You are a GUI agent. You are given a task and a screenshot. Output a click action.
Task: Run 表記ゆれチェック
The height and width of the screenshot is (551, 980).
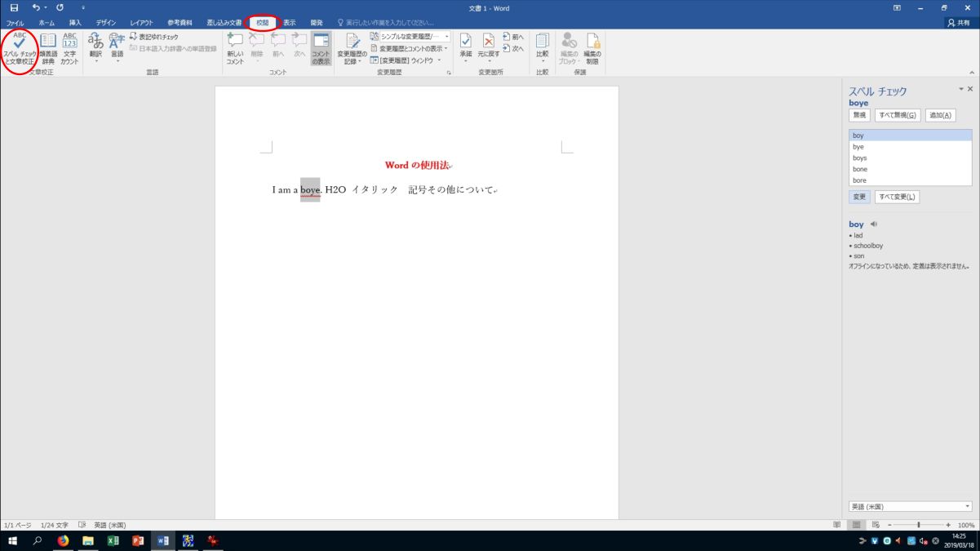click(154, 37)
